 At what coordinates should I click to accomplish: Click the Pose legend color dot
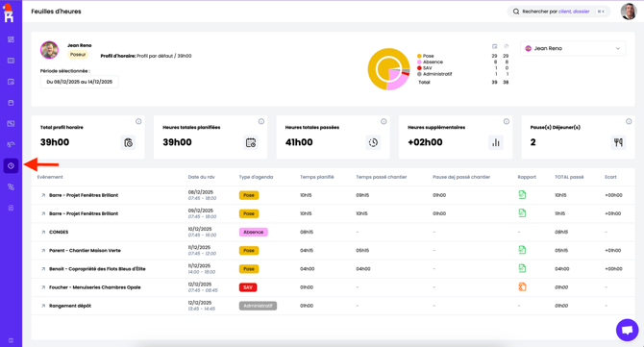[x=419, y=56]
